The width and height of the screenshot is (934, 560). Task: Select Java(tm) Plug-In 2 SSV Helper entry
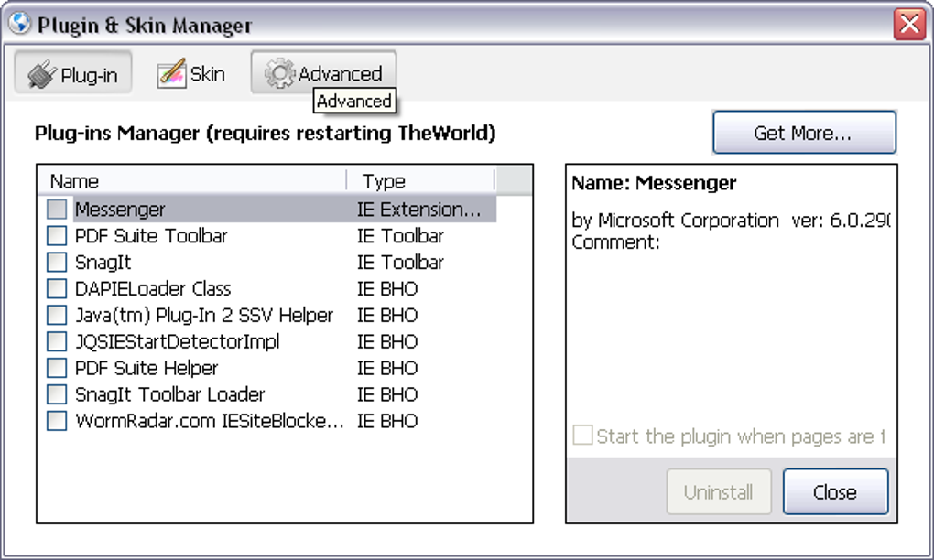coord(203,315)
